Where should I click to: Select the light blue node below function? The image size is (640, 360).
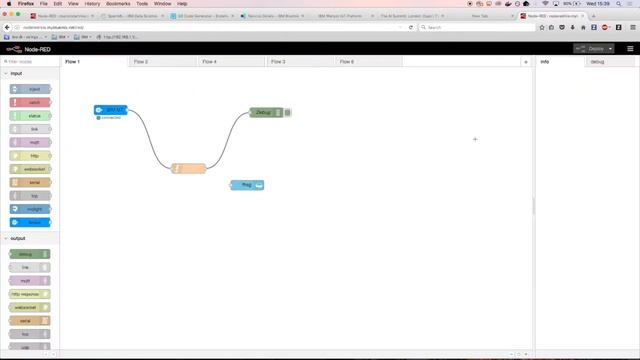click(x=247, y=185)
